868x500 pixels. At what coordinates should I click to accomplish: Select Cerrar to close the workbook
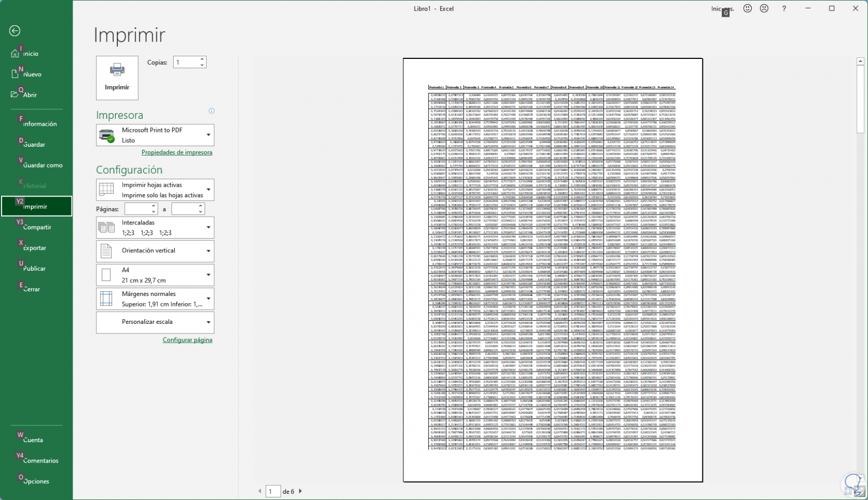click(36, 289)
